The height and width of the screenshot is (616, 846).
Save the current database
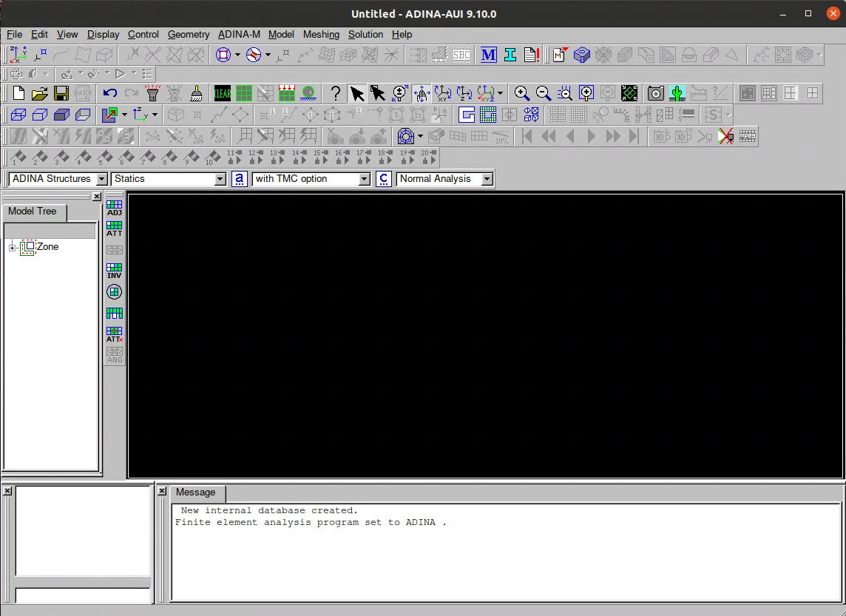(x=61, y=93)
